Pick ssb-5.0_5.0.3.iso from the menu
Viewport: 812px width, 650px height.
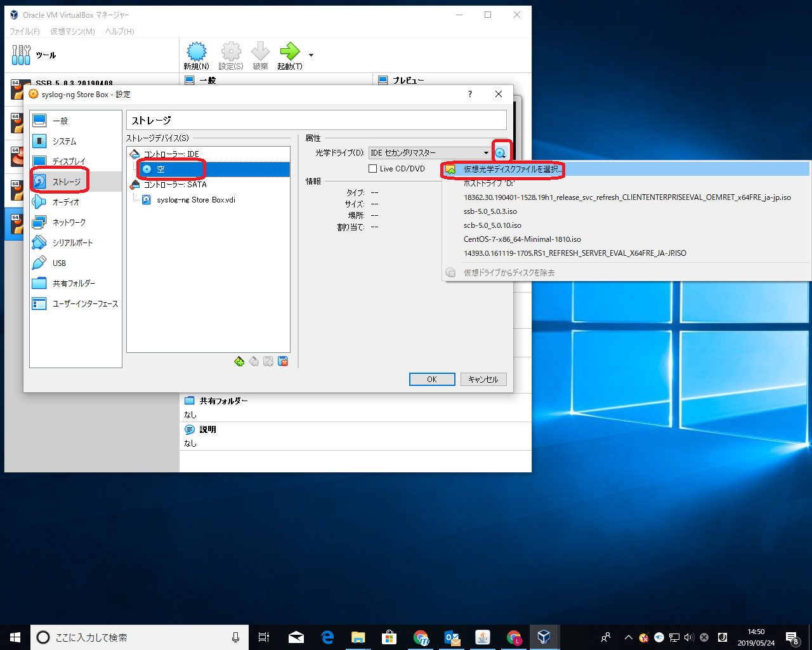tap(490, 211)
